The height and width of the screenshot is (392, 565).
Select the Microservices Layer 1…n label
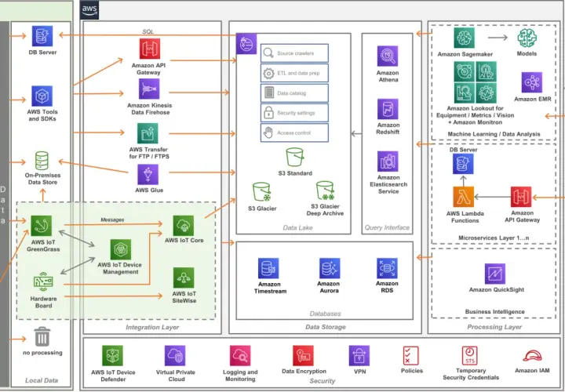(494, 238)
